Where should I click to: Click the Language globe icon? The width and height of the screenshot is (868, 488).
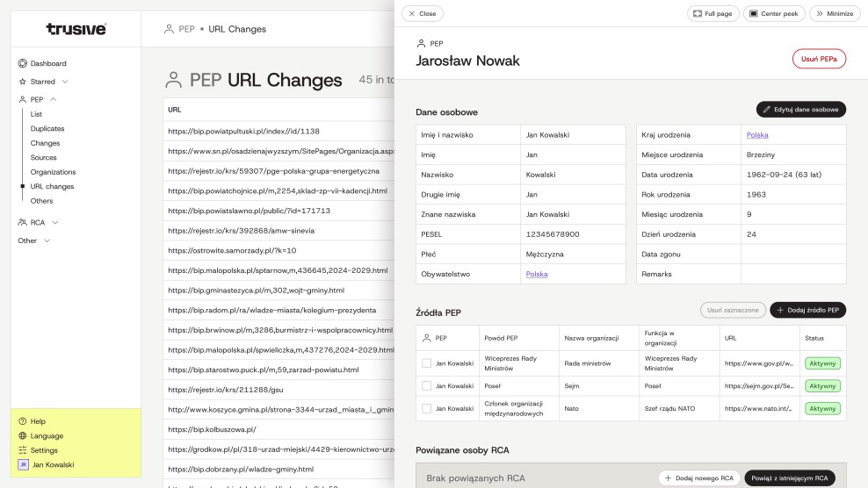click(x=23, y=435)
